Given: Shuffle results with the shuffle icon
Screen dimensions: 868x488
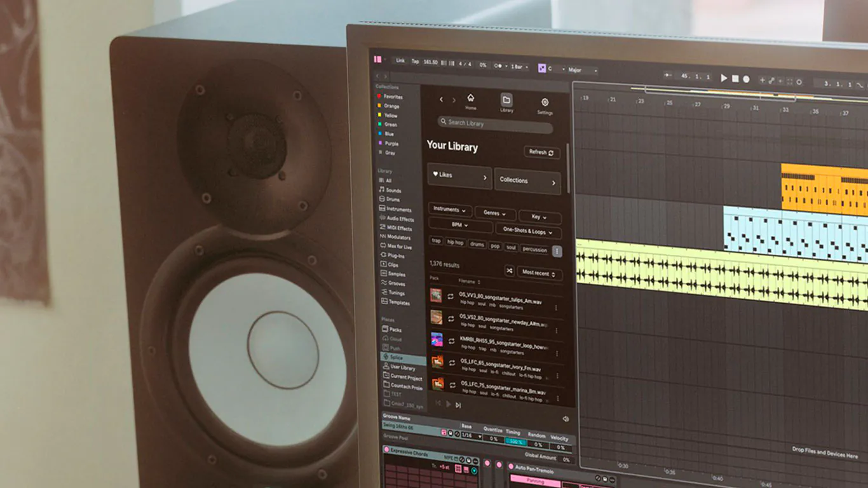Looking at the screenshot, I should pos(509,271).
